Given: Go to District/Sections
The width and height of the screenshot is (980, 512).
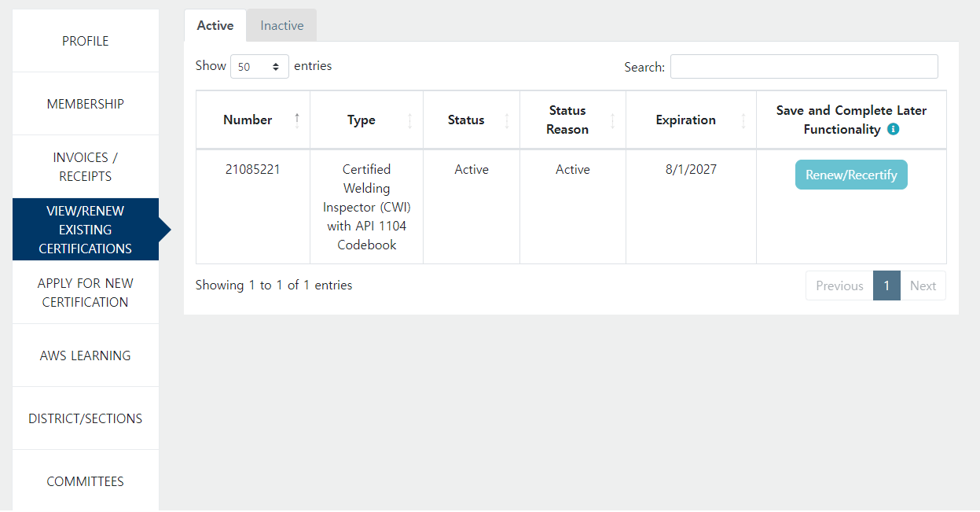Looking at the screenshot, I should (x=86, y=418).
